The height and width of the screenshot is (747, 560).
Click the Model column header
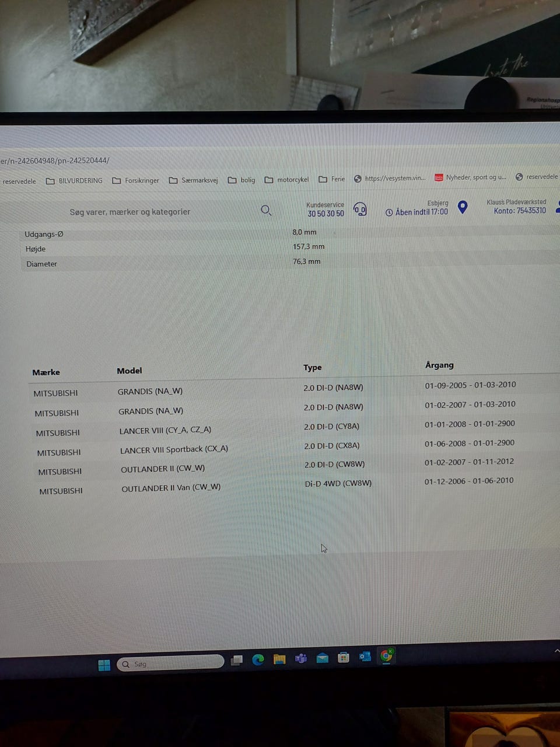tap(129, 371)
